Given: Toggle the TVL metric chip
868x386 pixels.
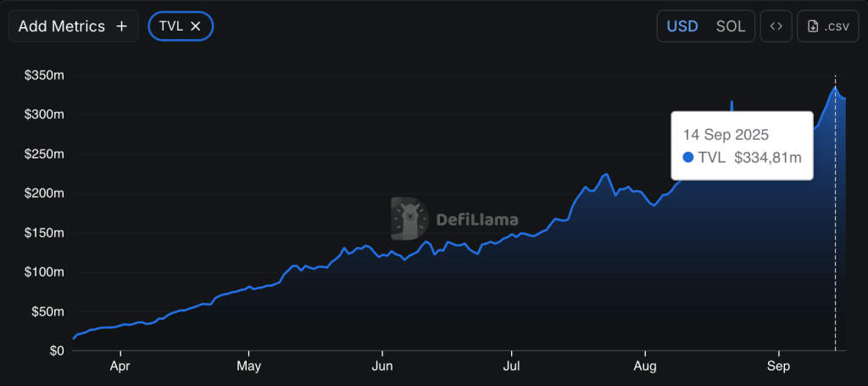Looking at the screenshot, I should click(x=171, y=26).
